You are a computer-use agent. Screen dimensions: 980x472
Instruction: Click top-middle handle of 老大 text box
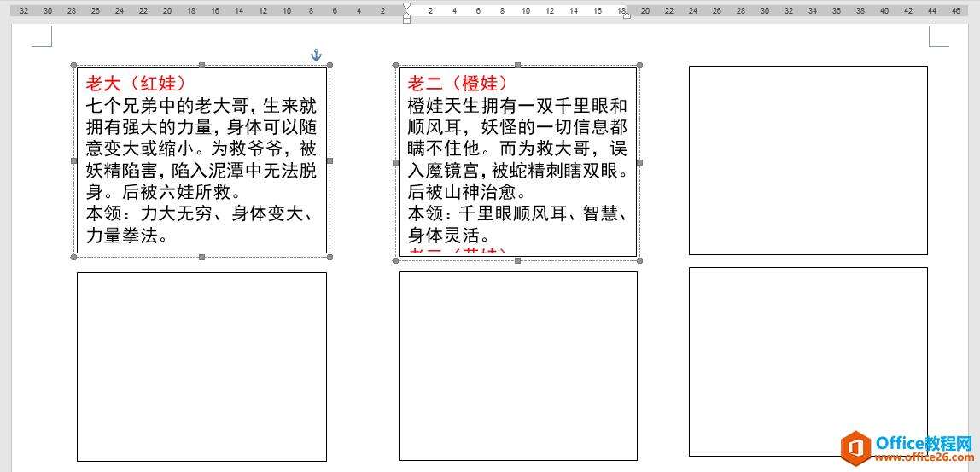pyautogui.click(x=201, y=65)
